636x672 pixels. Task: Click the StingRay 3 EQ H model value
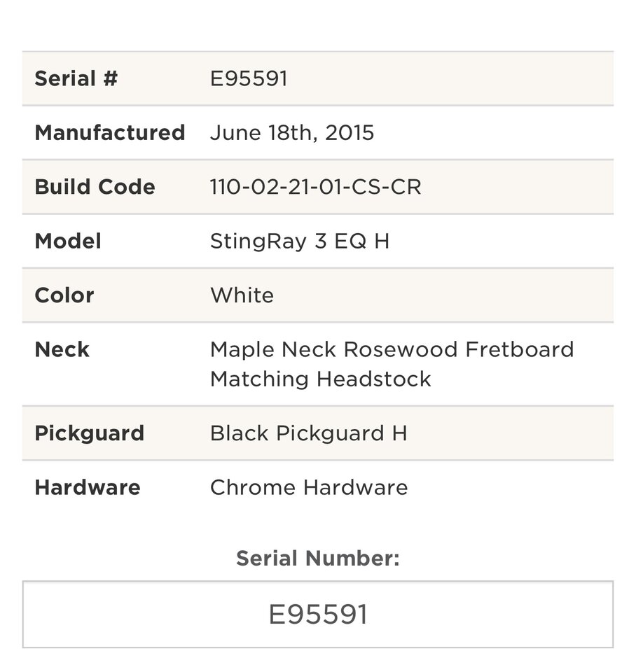(x=300, y=241)
